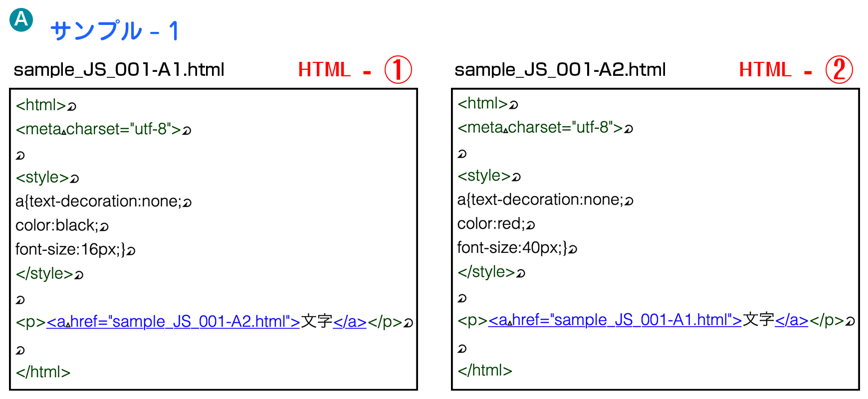Click the red circled number 1
This screenshot has height=399, width=868.
(x=398, y=69)
